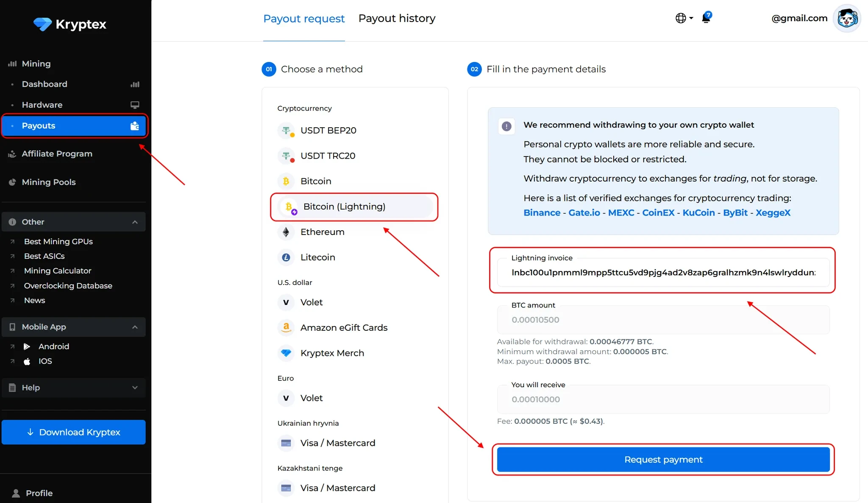The width and height of the screenshot is (868, 503).
Task: Collapse the Other sidebar section
Action: pos(135,222)
